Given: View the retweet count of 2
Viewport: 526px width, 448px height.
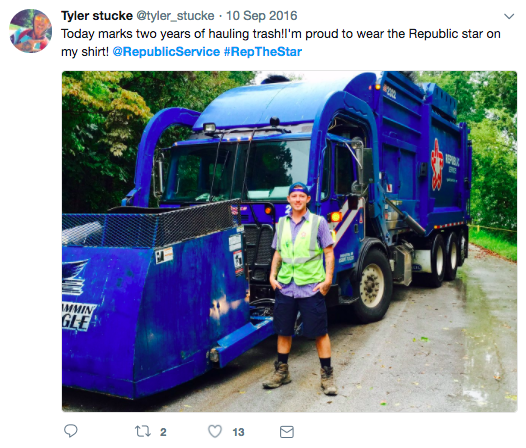Looking at the screenshot, I should pos(163,432).
